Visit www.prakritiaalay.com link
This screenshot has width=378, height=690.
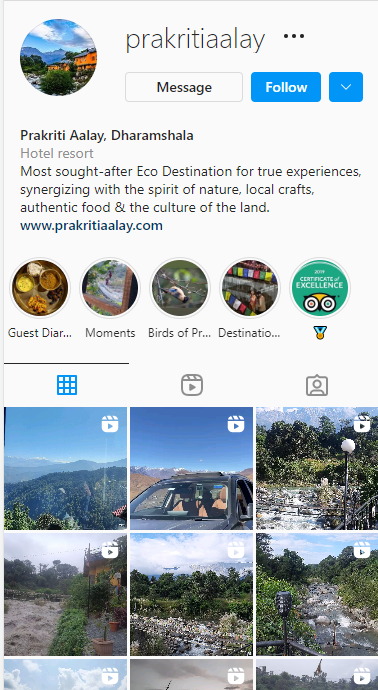click(x=92, y=226)
